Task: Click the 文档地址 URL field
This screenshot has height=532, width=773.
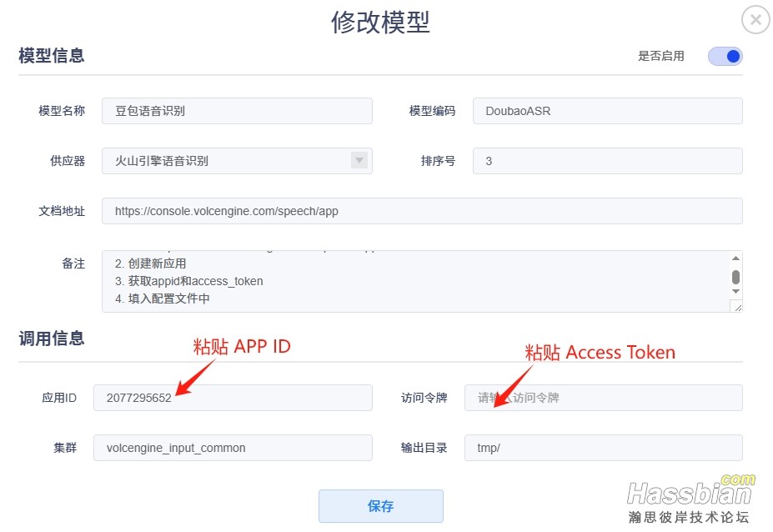Action: point(422,211)
